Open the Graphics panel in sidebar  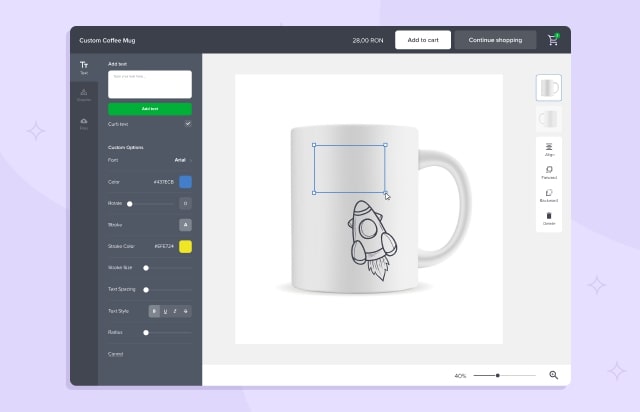(x=84, y=94)
